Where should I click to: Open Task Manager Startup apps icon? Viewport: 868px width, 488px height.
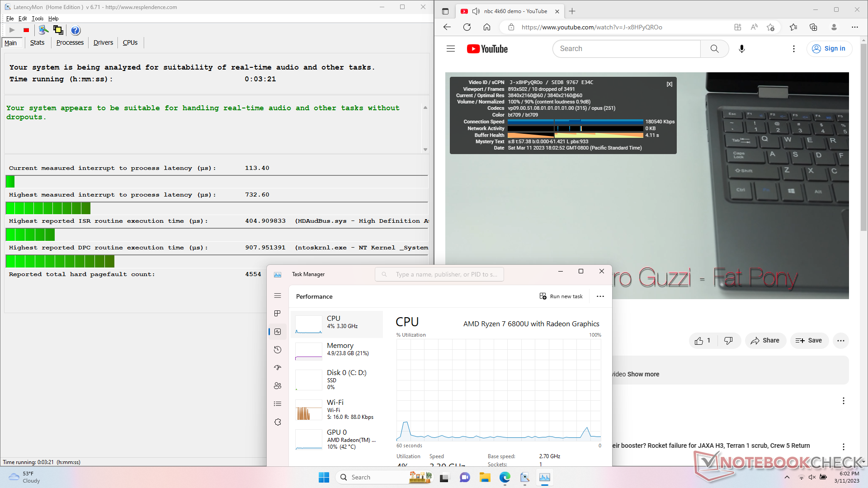click(278, 368)
